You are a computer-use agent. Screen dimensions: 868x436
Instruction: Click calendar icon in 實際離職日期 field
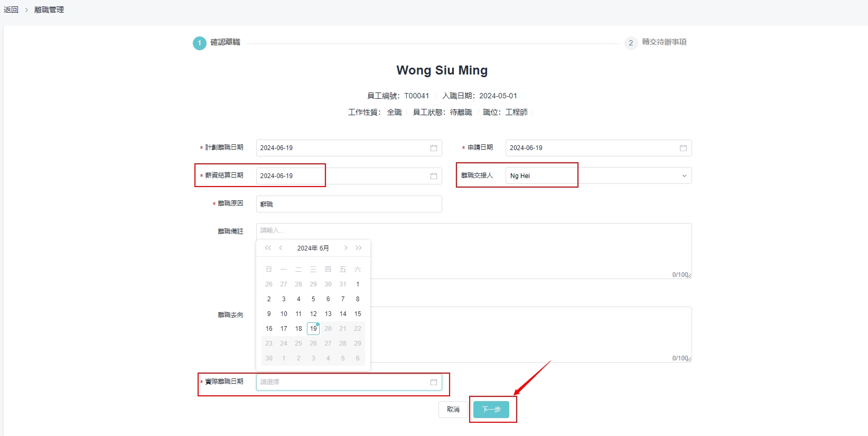pos(433,382)
